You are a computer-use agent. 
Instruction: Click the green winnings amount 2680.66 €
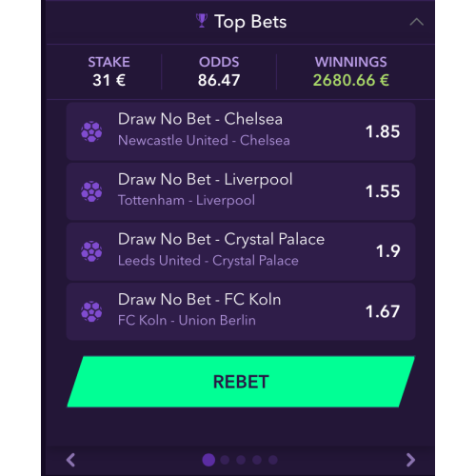351,80
